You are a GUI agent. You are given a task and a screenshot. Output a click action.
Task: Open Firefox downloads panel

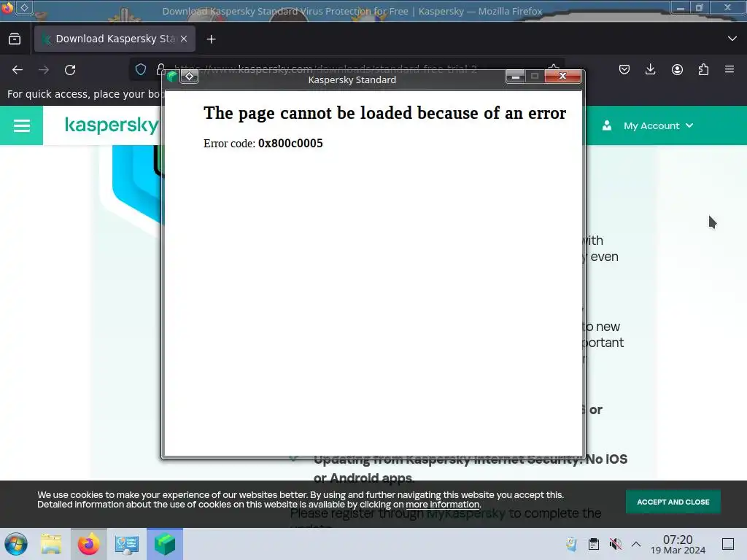click(x=650, y=70)
